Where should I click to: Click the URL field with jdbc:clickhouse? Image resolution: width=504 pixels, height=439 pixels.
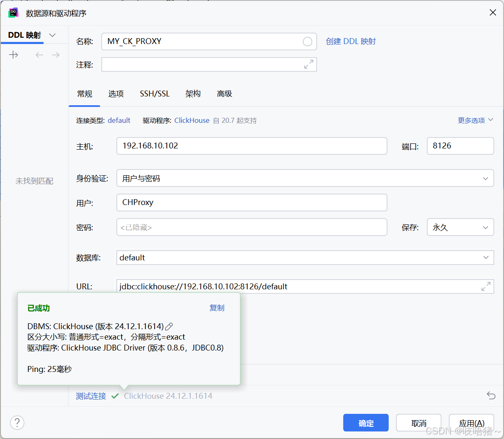click(305, 286)
